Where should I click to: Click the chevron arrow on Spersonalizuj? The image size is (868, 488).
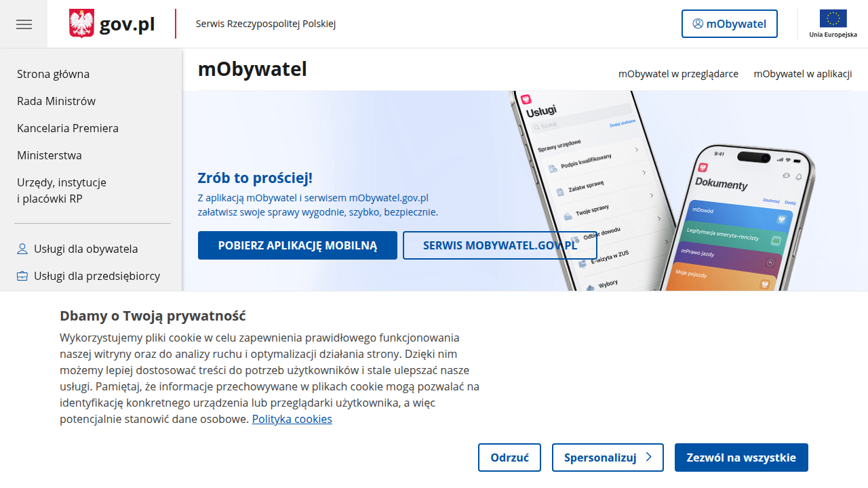pos(649,457)
